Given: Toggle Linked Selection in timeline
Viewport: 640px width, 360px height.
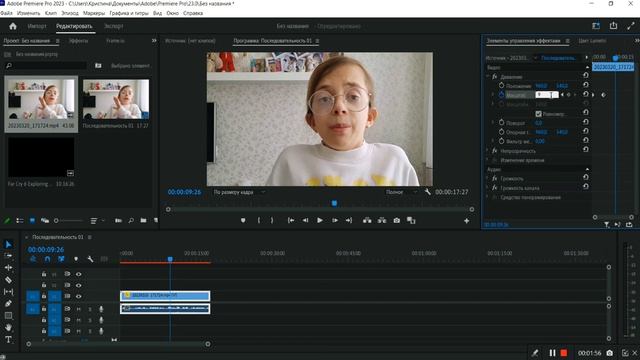Looking at the screenshot, I should 61,259.
